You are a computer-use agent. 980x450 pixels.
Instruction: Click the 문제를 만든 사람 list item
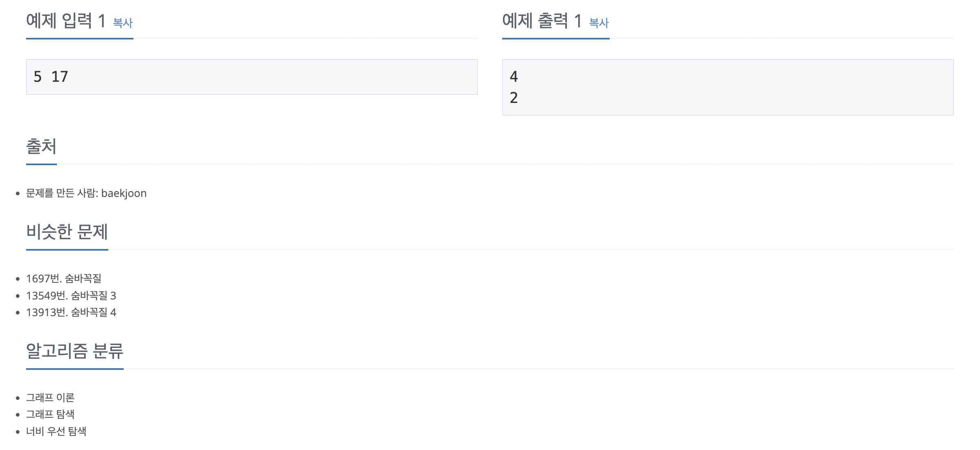tap(86, 193)
